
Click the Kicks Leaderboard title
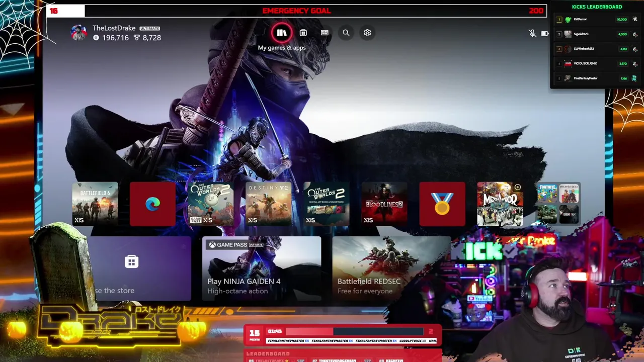[597, 7]
